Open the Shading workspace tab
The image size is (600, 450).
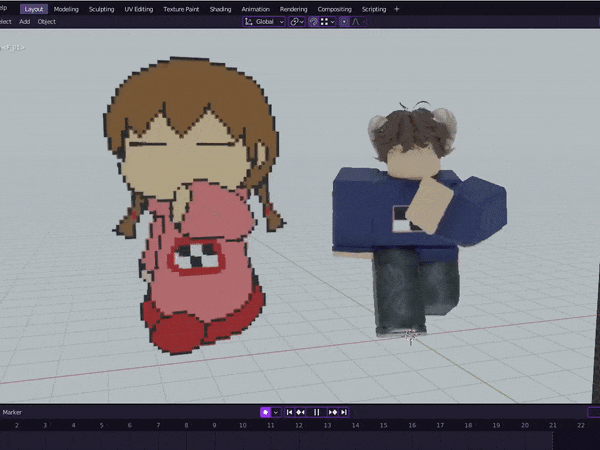220,9
